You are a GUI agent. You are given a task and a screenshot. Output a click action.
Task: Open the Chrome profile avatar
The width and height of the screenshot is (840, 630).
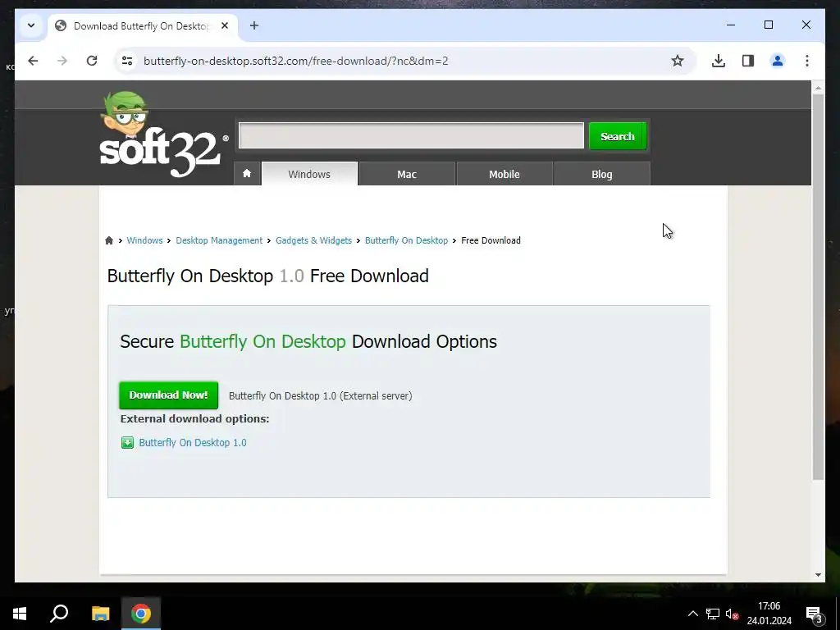(778, 61)
